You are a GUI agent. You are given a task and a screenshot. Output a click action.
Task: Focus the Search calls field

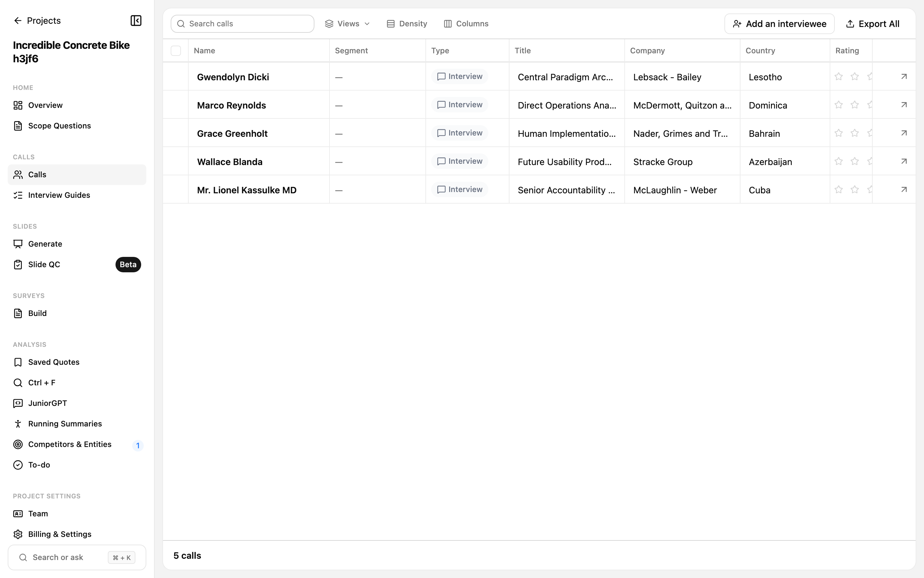pos(243,24)
